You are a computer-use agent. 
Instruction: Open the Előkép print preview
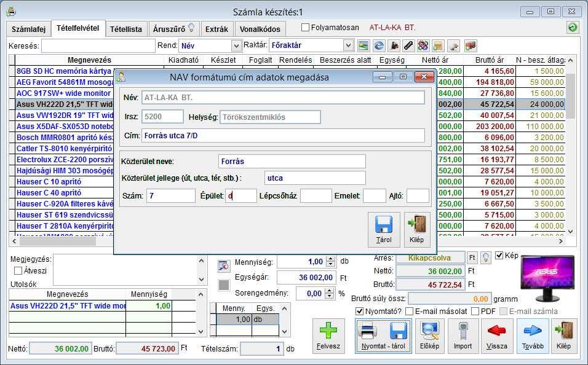[x=429, y=336]
